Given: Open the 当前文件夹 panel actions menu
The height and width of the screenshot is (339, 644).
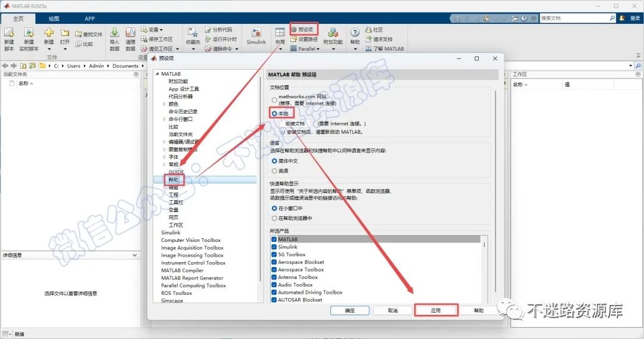Looking at the screenshot, I should pos(136,74).
